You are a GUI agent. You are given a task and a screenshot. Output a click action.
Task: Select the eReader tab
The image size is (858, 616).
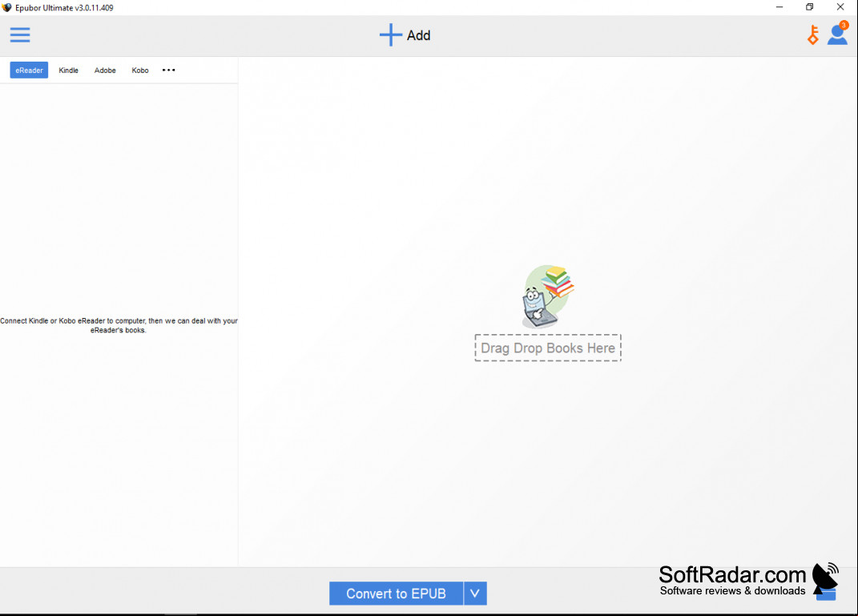29,70
